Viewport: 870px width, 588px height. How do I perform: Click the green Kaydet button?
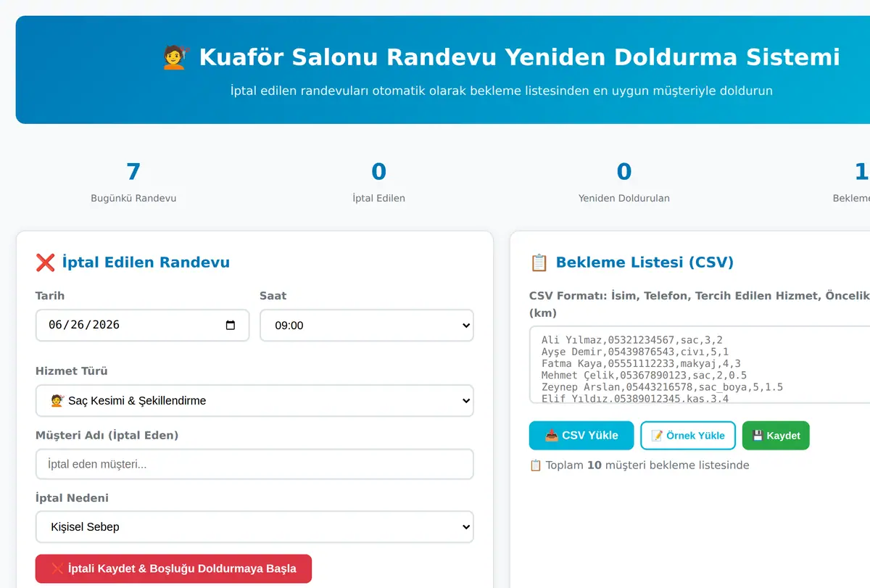coord(776,436)
